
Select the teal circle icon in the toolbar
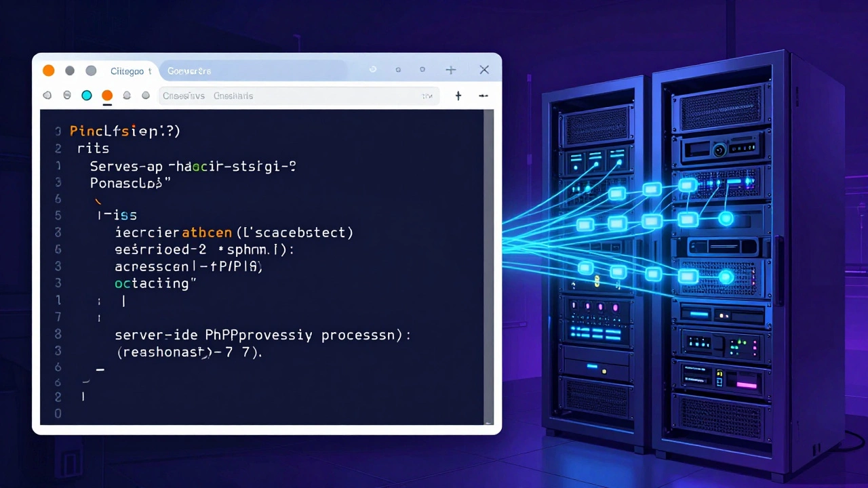[86, 96]
